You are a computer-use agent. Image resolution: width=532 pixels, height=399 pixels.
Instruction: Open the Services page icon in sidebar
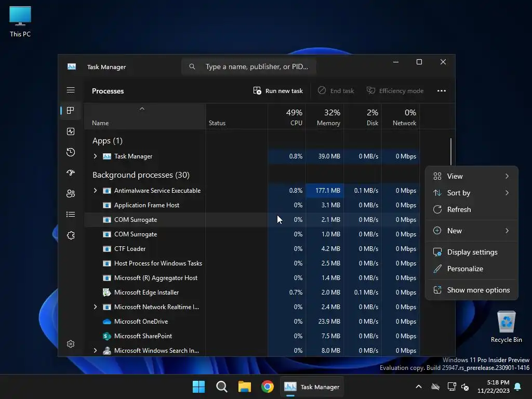tap(71, 235)
